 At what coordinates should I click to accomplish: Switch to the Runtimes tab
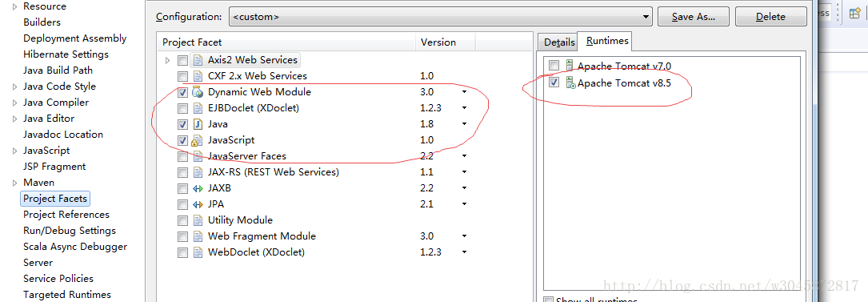pyautogui.click(x=607, y=41)
